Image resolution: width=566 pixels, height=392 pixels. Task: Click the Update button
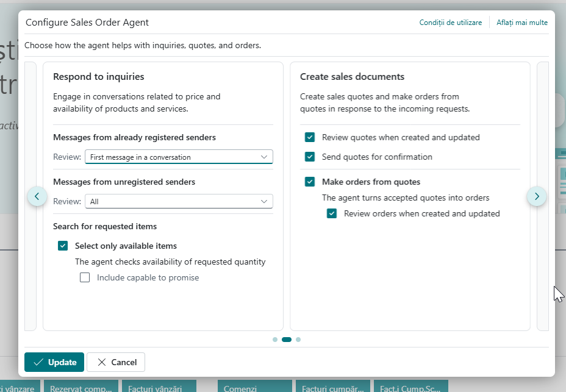point(54,362)
